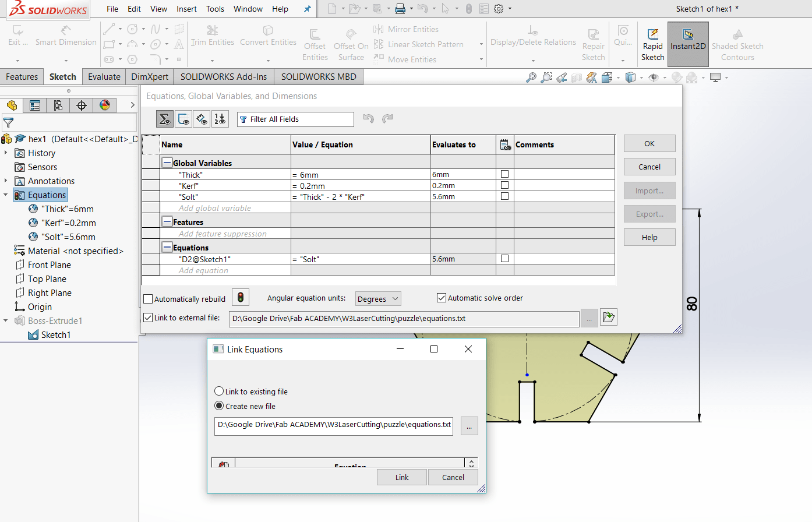Click the undo arrow in Equations dialog
This screenshot has height=522, width=812.
(368, 119)
